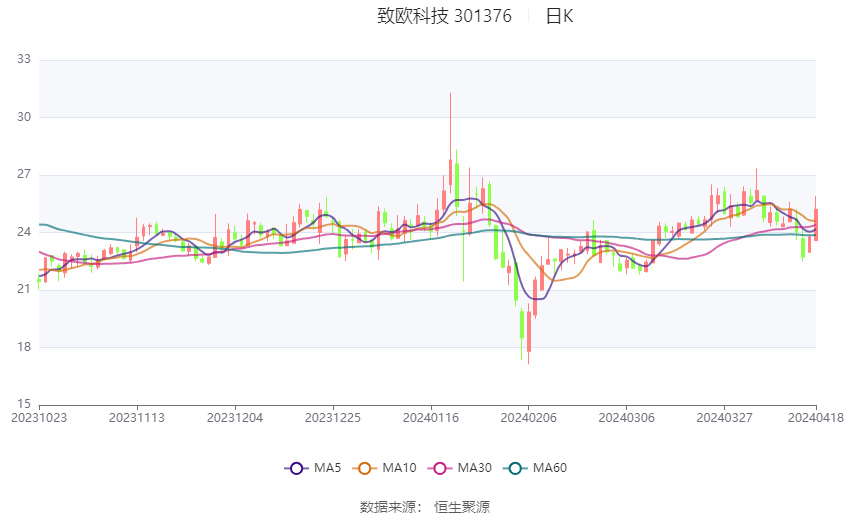Image resolution: width=850 pixels, height=517 pixels.
Task: Click the 20240116 x-axis date label
Action: tap(431, 418)
